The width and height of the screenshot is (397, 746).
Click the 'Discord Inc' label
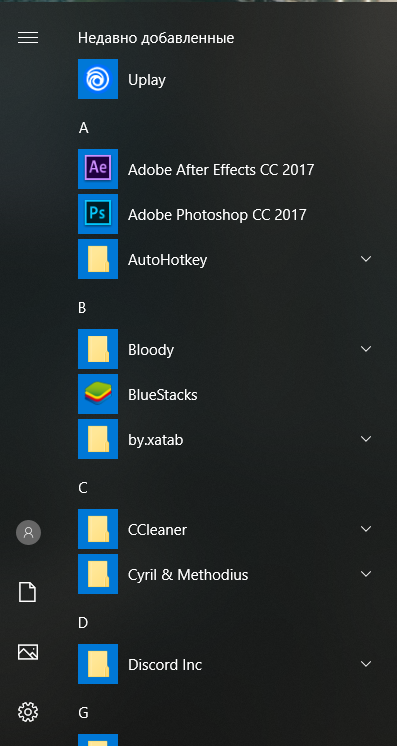click(165, 665)
